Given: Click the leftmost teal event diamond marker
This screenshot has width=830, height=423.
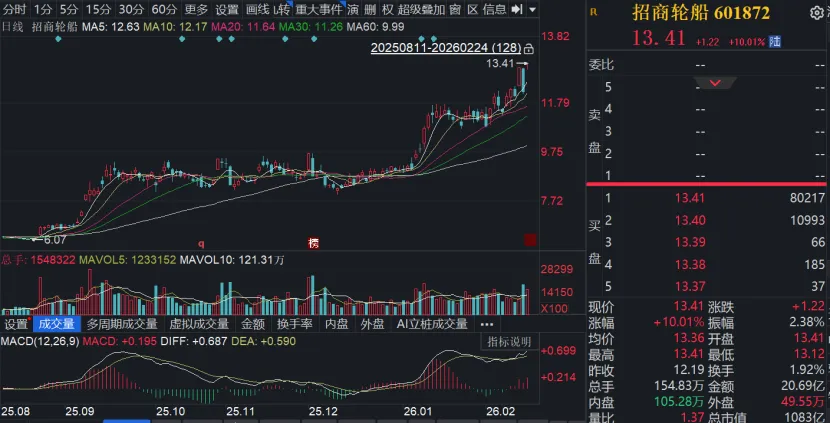Looking at the screenshot, I should [x=58, y=39].
